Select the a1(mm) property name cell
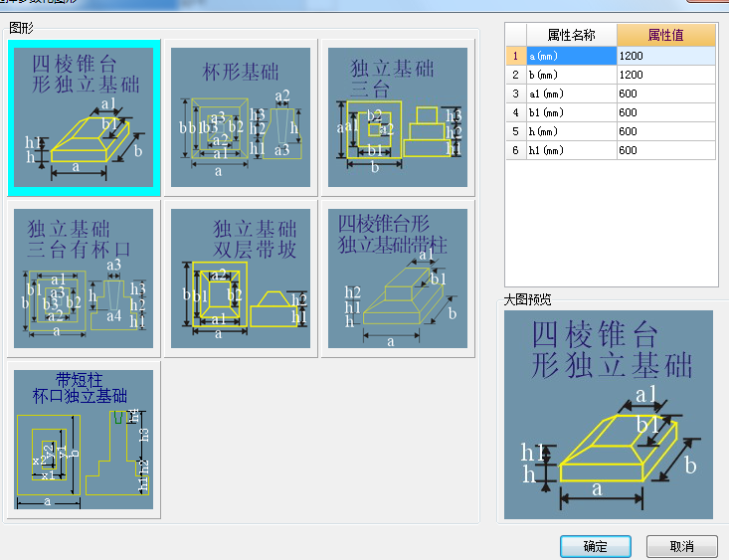Image resolution: width=729 pixels, height=560 pixels. [x=572, y=93]
